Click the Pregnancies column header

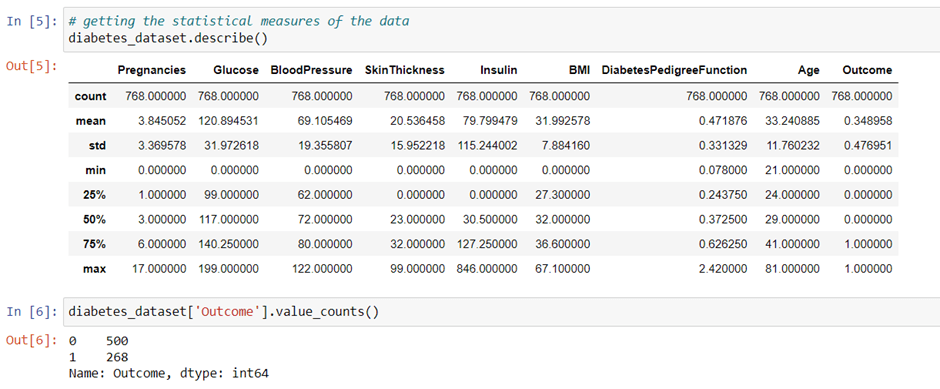coord(152,70)
